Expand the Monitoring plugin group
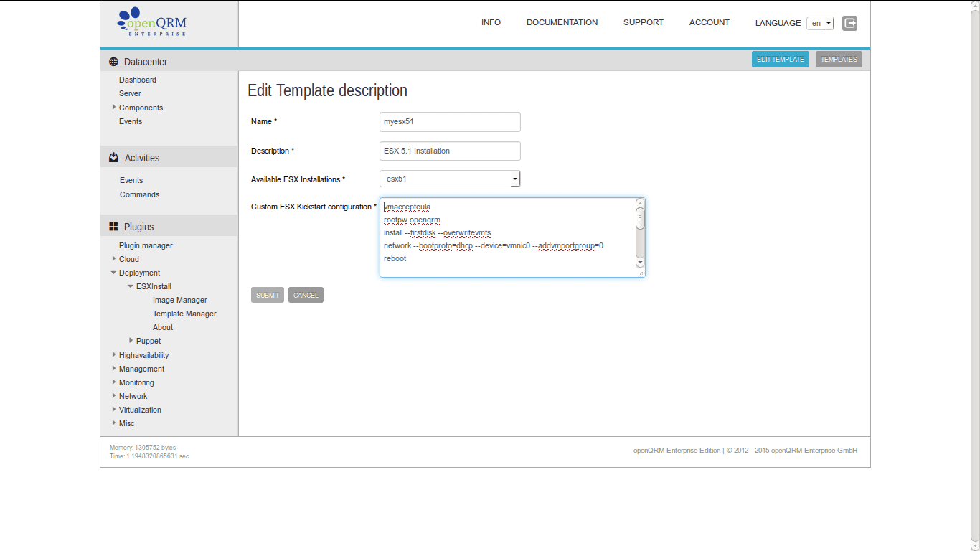Screen dimensions: 980x551 (x=113, y=382)
